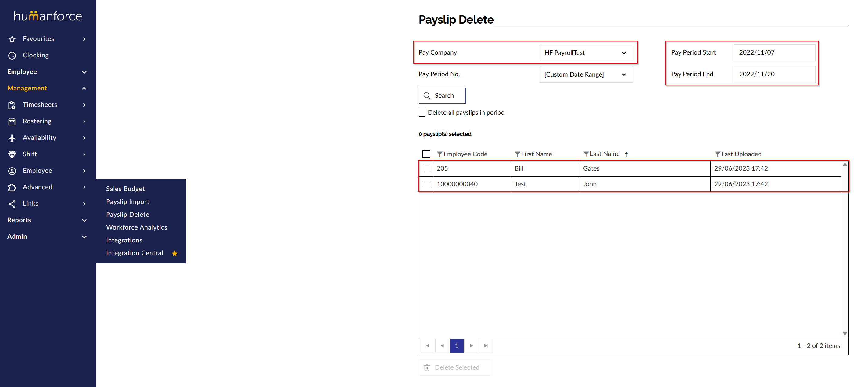
Task: Click the next page pagination arrow
Action: pyautogui.click(x=471, y=345)
